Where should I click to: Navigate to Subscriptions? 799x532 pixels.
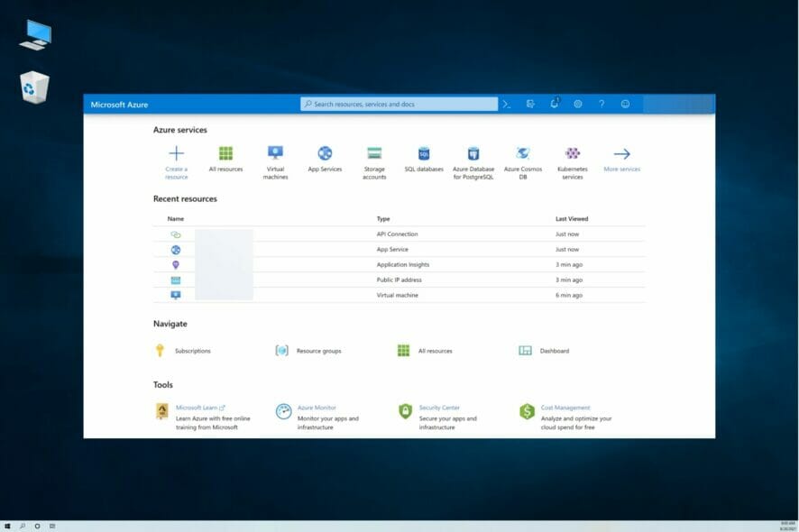(193, 351)
